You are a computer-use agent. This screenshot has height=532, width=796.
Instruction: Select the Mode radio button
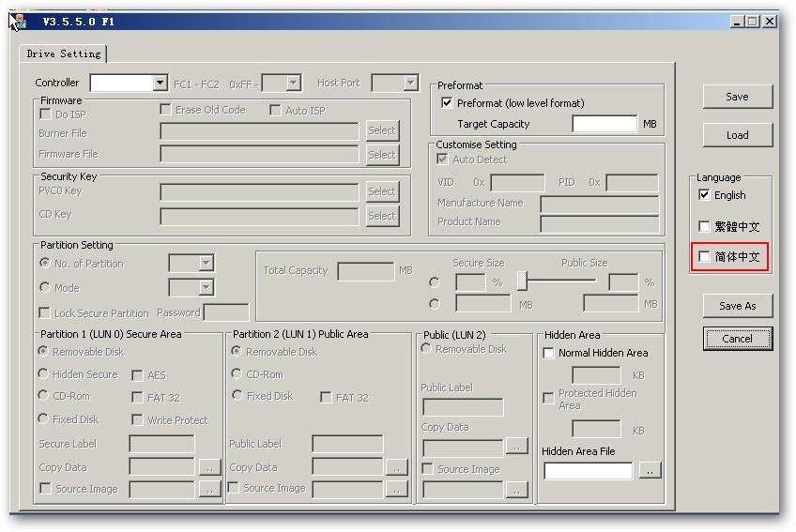coord(45,287)
